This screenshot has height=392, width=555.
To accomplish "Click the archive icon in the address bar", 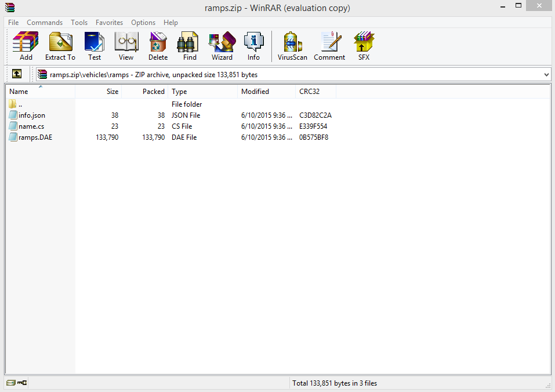I will [42, 74].
